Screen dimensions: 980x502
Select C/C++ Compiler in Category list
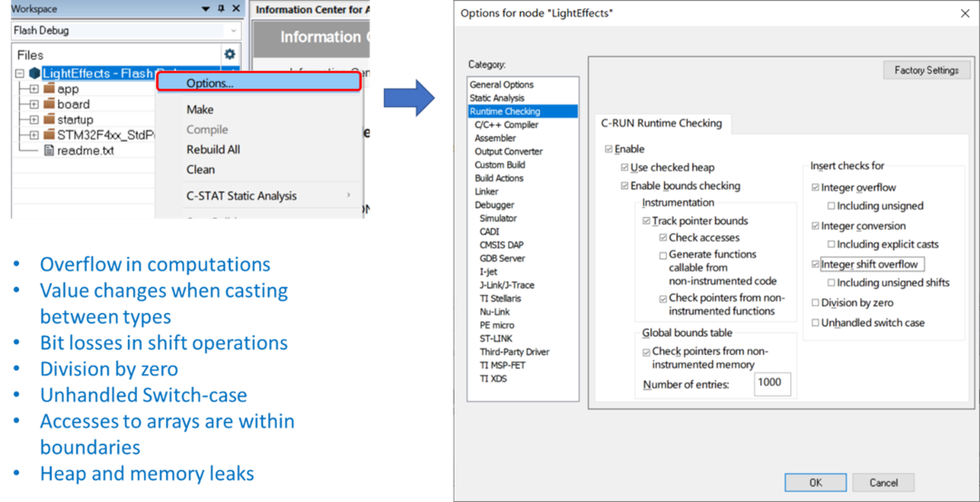point(505,124)
